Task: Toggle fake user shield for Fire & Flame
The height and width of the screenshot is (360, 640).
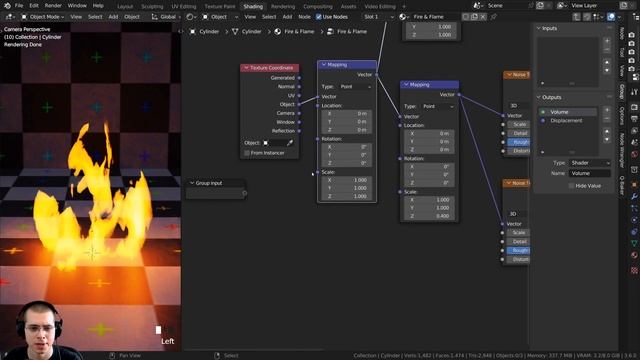Action: tap(466, 17)
